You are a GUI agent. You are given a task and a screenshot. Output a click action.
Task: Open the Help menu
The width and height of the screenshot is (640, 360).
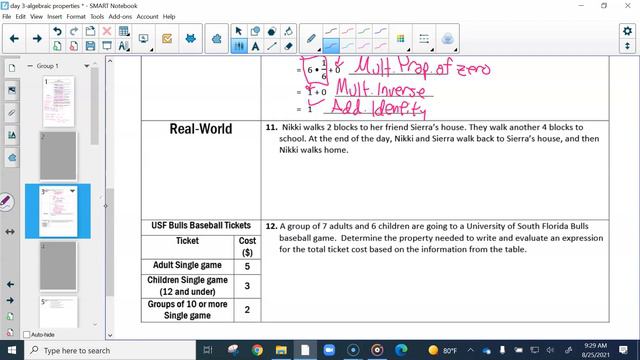[x=169, y=17]
